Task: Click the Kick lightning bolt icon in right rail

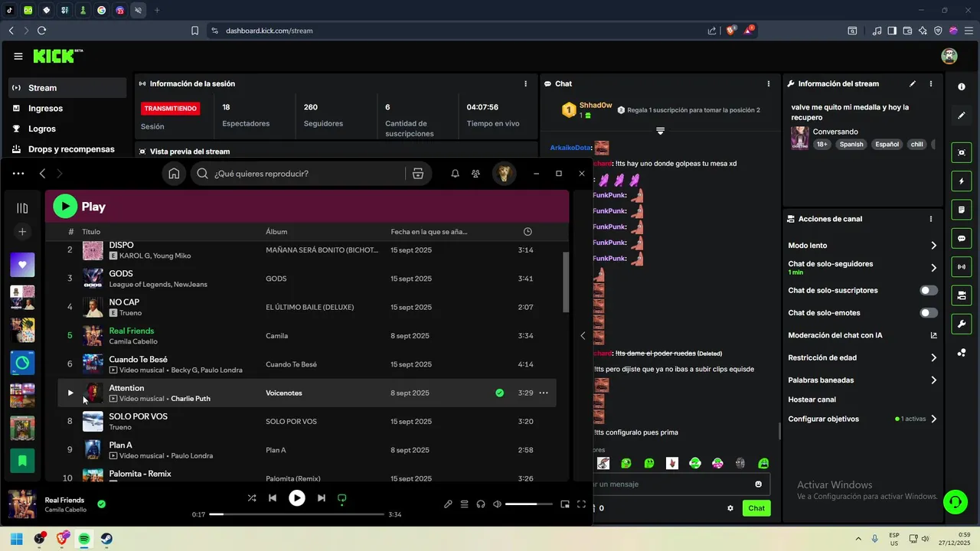Action: click(962, 181)
